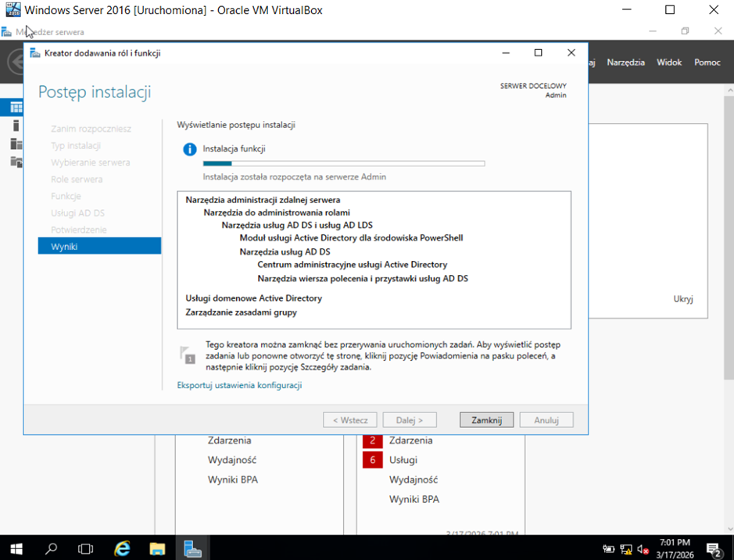The height and width of the screenshot is (560, 734).
Task: Click the Ukryj link
Action: tap(682, 299)
